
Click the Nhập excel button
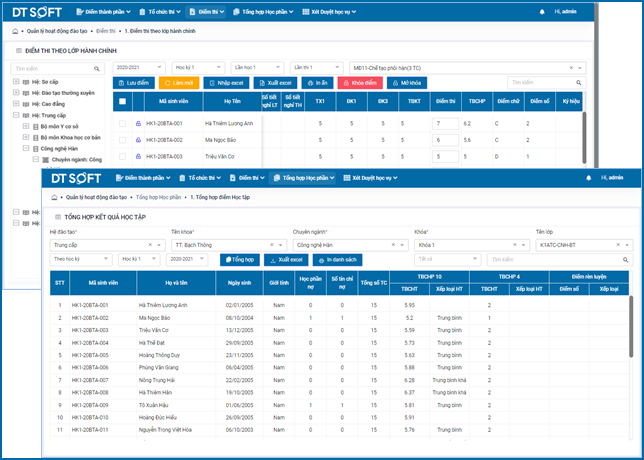pyautogui.click(x=226, y=83)
